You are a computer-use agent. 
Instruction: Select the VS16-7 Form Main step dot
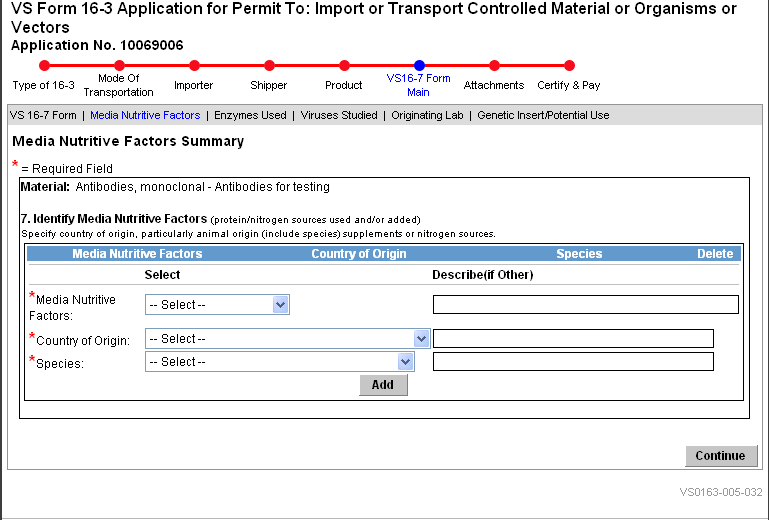coord(419,66)
